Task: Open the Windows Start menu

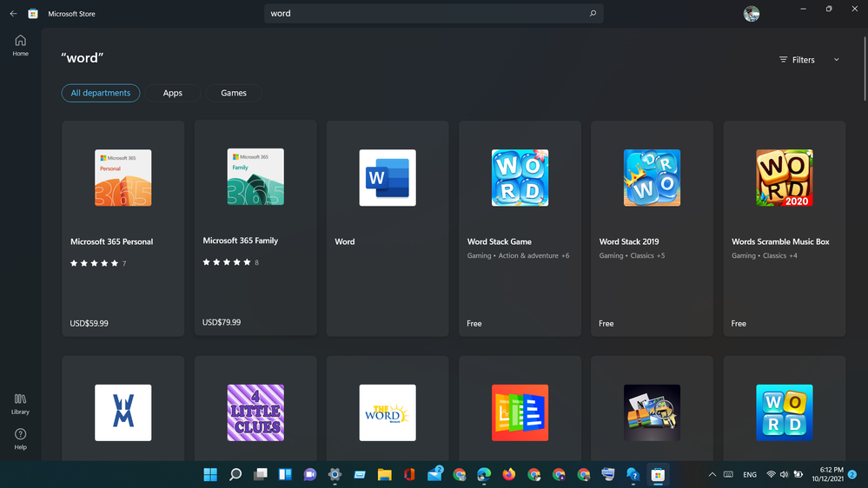Action: [x=210, y=475]
